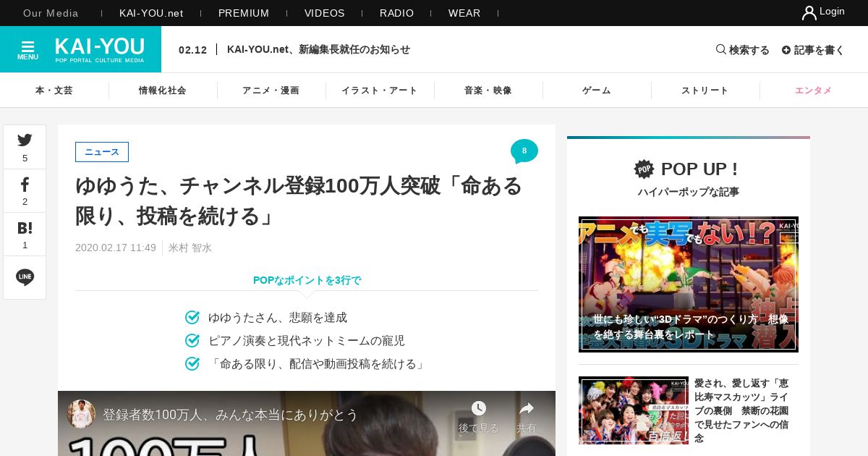This screenshot has height=456, width=868.
Task: Open KAI-YOU.net in top bar
Action: point(151,13)
